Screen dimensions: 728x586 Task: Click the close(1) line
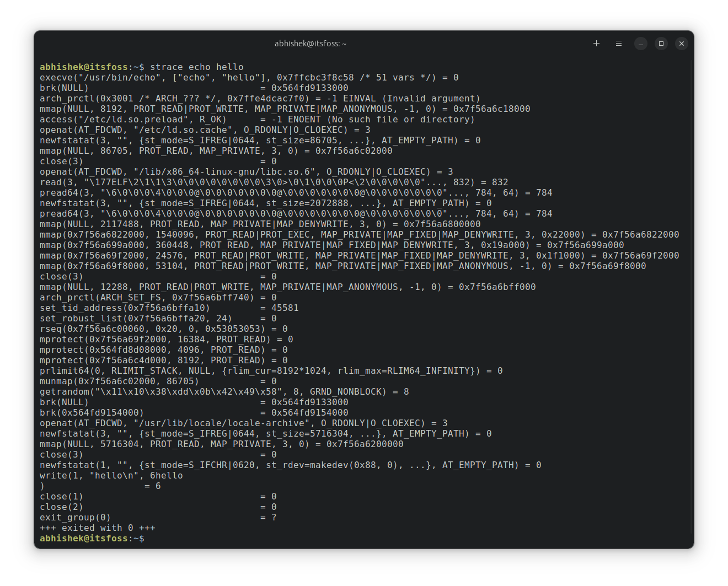coord(158,497)
